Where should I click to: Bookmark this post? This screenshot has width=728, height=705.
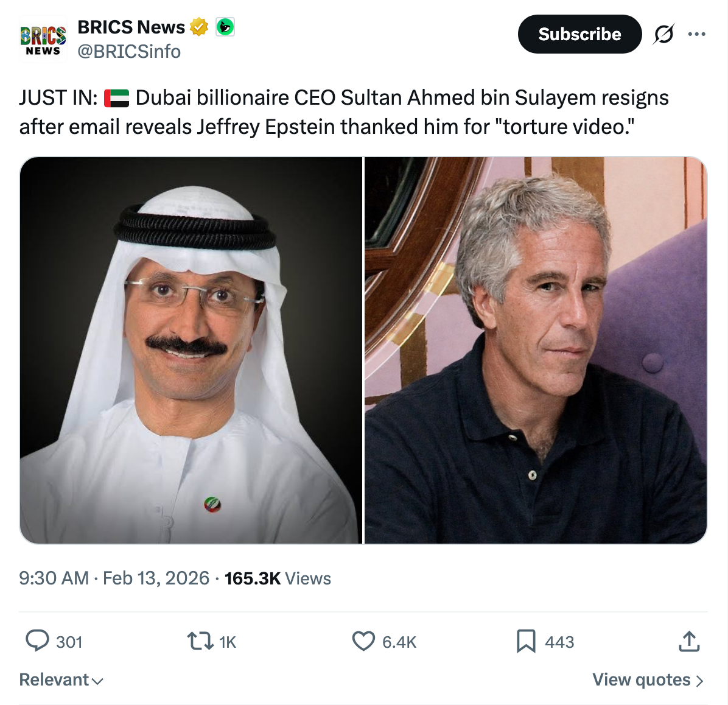[526, 641]
